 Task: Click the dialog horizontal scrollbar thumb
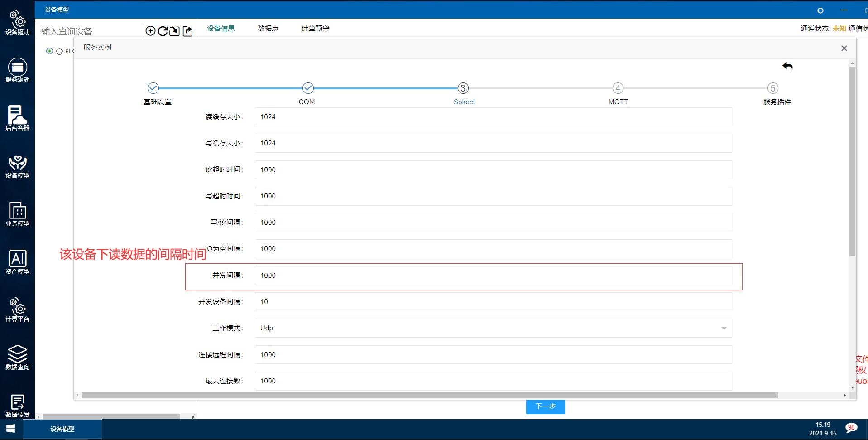click(429, 396)
